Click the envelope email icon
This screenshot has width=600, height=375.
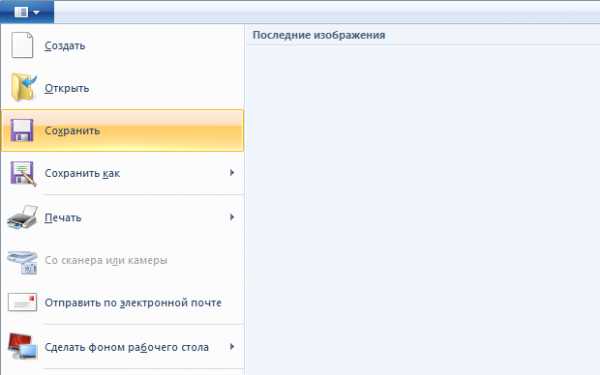click(x=23, y=302)
